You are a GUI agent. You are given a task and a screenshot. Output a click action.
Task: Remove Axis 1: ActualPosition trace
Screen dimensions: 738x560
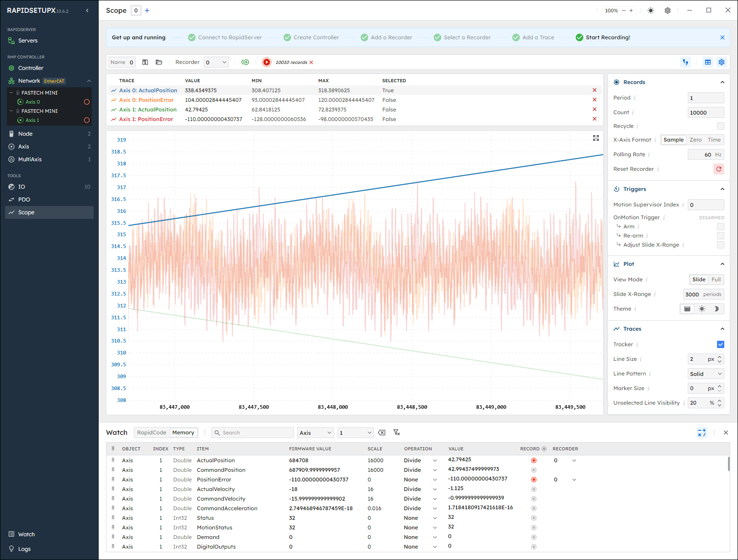(595, 110)
